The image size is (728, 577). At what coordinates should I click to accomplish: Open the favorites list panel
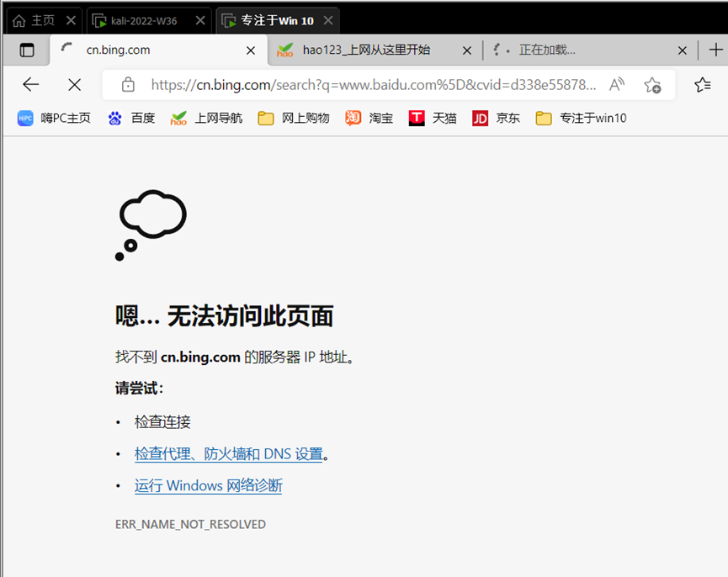703,84
